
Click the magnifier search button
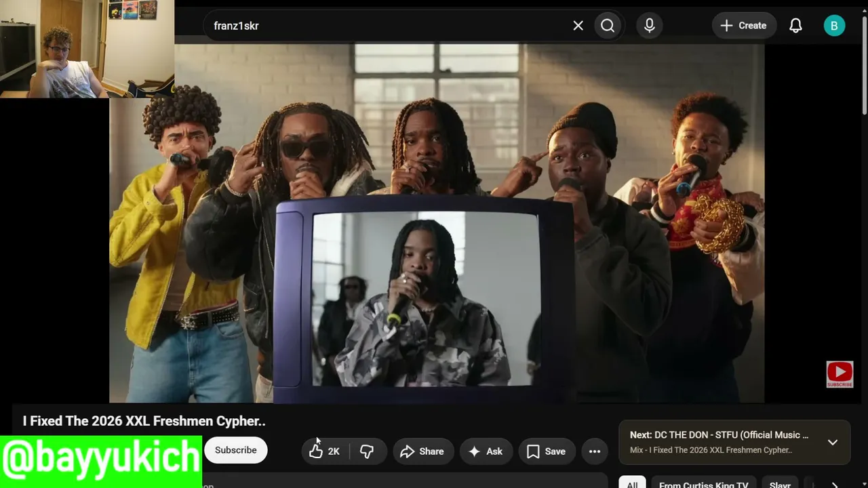click(x=608, y=26)
